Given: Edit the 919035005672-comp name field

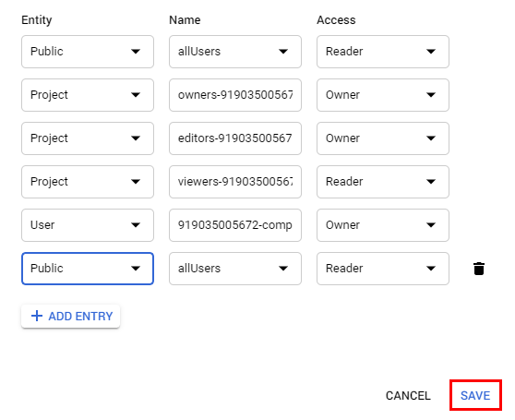Looking at the screenshot, I should point(235,225).
